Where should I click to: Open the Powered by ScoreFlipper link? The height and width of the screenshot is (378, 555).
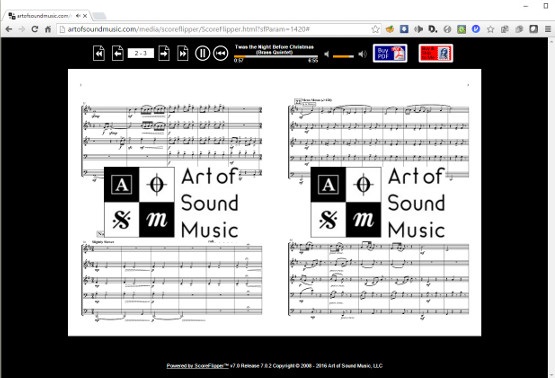198,366
